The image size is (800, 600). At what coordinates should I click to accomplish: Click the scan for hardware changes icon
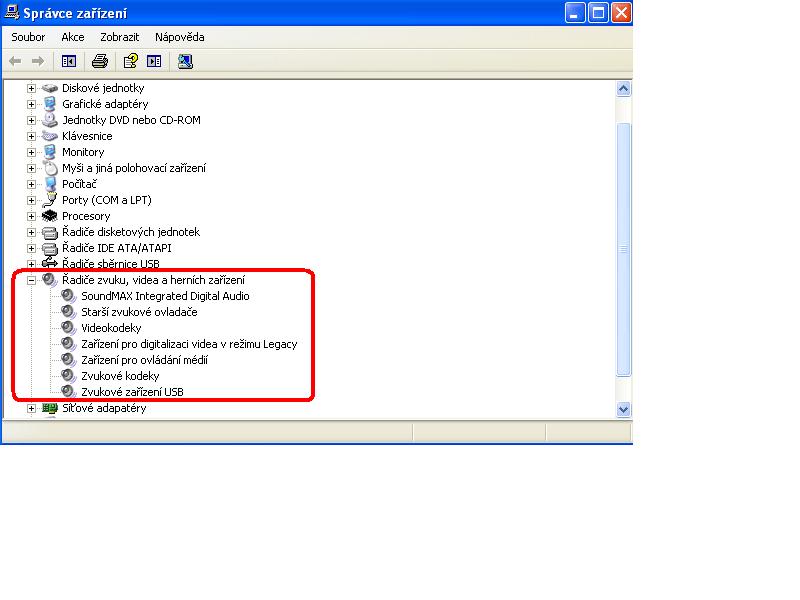click(x=185, y=61)
